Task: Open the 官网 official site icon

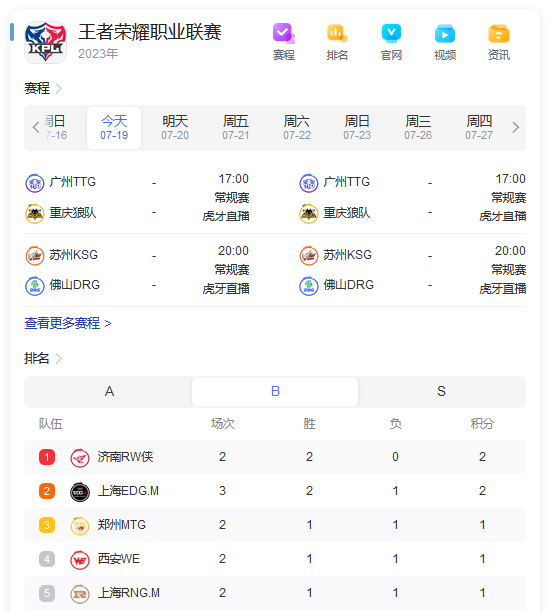Action: (391, 34)
